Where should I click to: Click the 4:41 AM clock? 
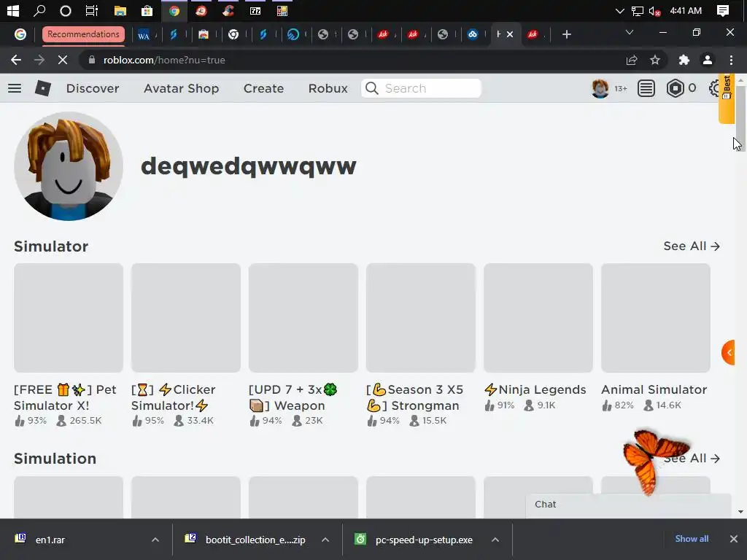coord(686,11)
